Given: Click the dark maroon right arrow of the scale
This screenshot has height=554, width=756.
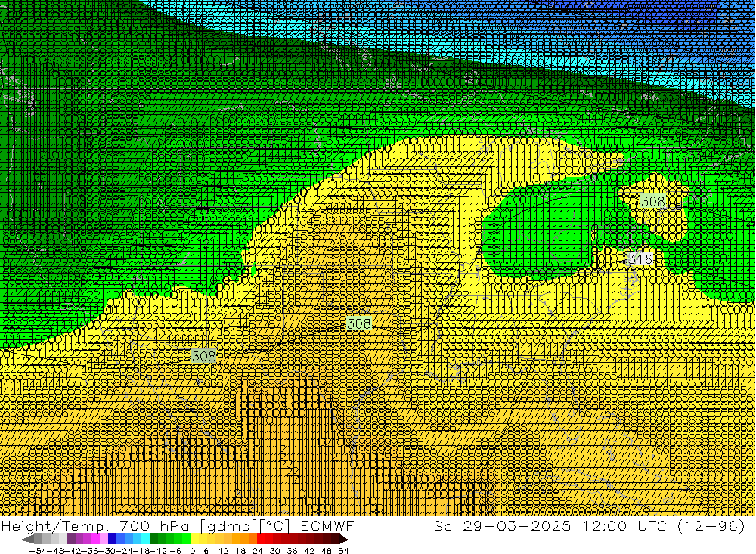Looking at the screenshot, I should [x=344, y=539].
